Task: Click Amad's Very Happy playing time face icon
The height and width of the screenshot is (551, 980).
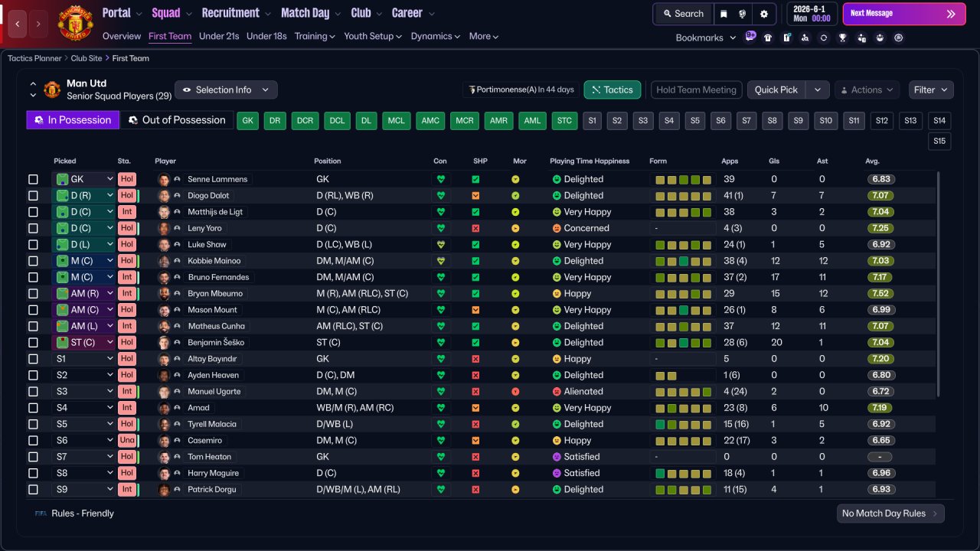Action: pos(557,408)
